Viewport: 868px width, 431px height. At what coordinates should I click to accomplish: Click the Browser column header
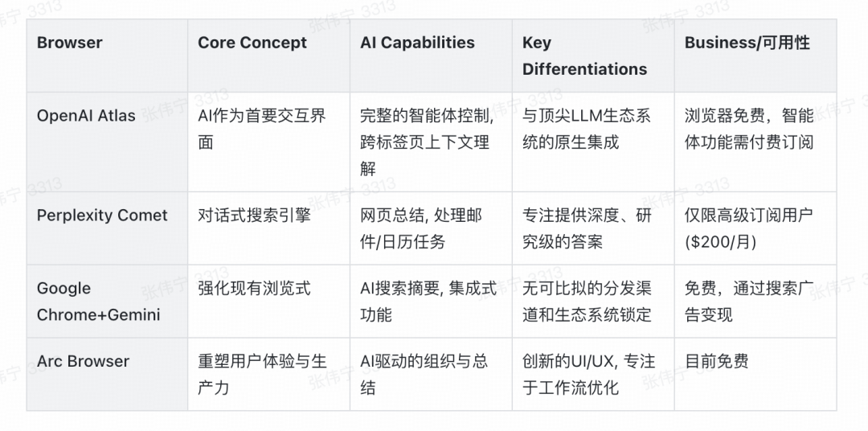pos(70,43)
